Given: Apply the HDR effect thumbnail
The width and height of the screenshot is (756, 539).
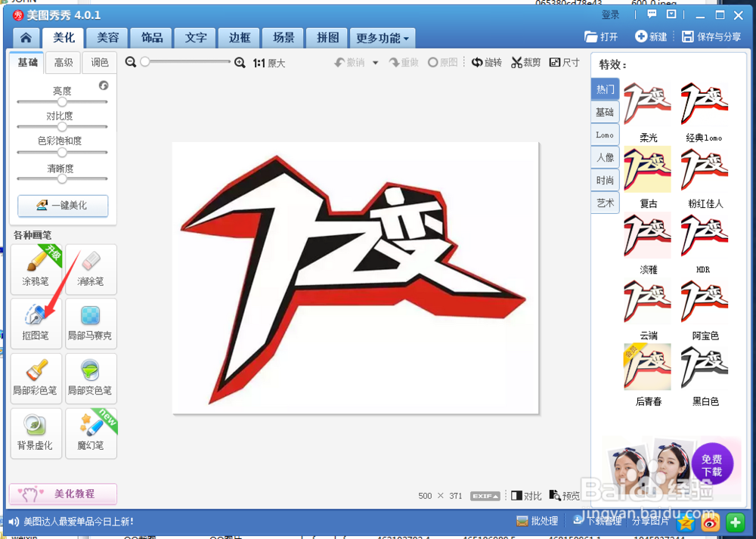Looking at the screenshot, I should [x=704, y=235].
